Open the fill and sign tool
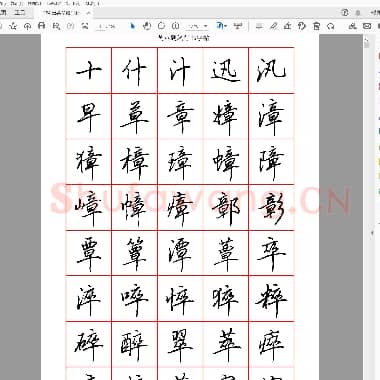Viewport: 380px width, 380px height. click(288, 26)
